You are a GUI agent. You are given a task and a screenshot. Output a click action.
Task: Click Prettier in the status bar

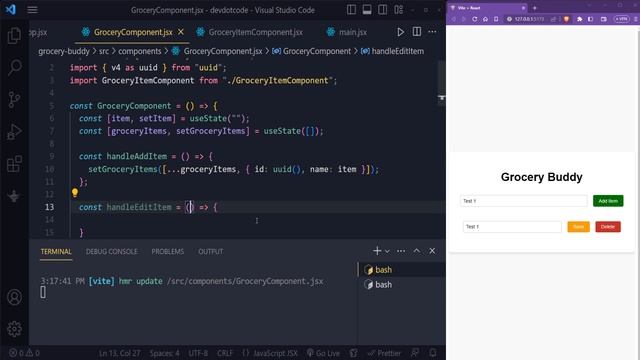tap(384, 353)
